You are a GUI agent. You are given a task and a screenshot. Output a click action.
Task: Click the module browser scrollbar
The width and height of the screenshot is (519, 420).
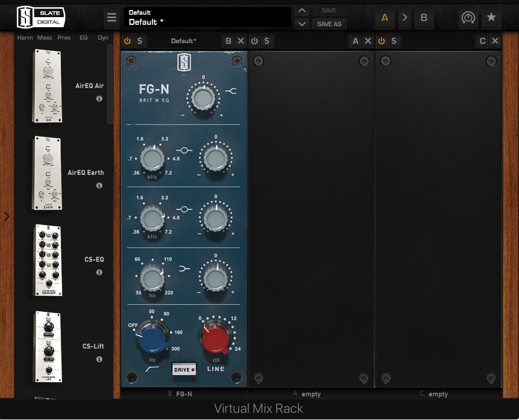[110, 84]
